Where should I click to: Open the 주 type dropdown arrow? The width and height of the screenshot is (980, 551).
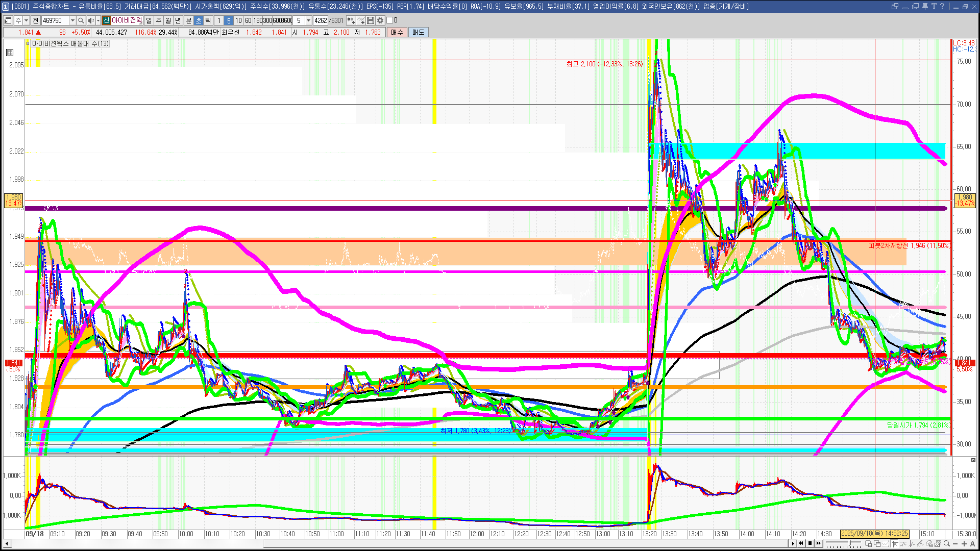(26, 20)
